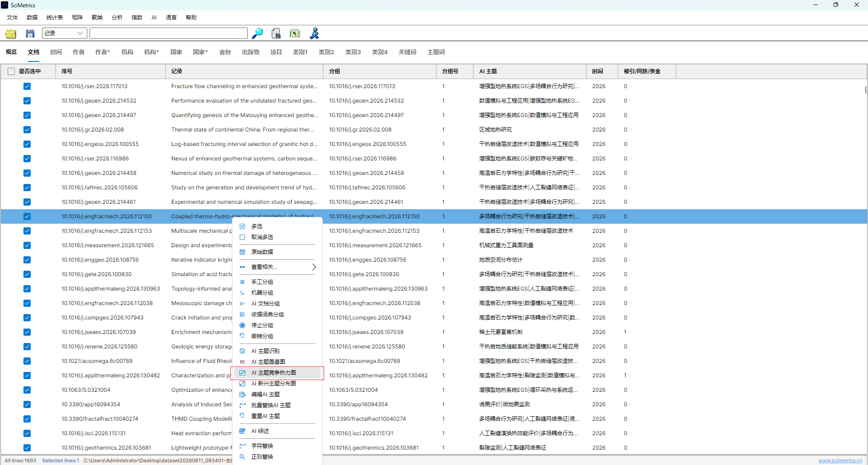Open the 统计表 menu
The width and height of the screenshot is (868, 465).
(55, 18)
